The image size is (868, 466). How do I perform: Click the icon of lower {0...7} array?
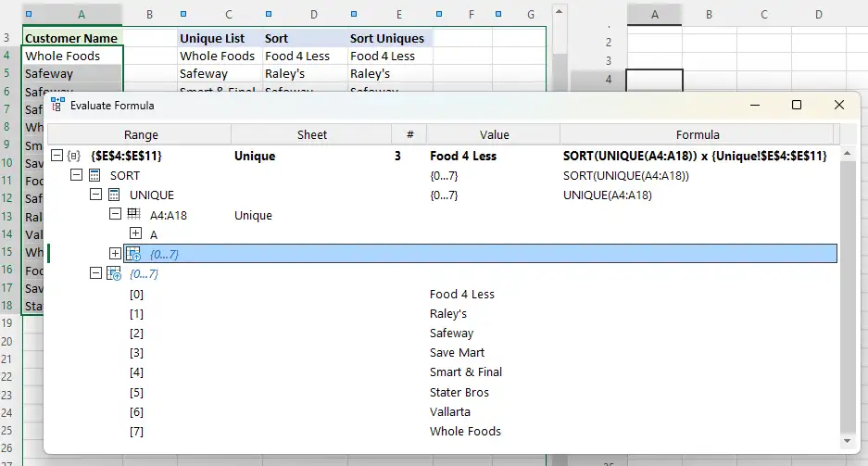114,273
